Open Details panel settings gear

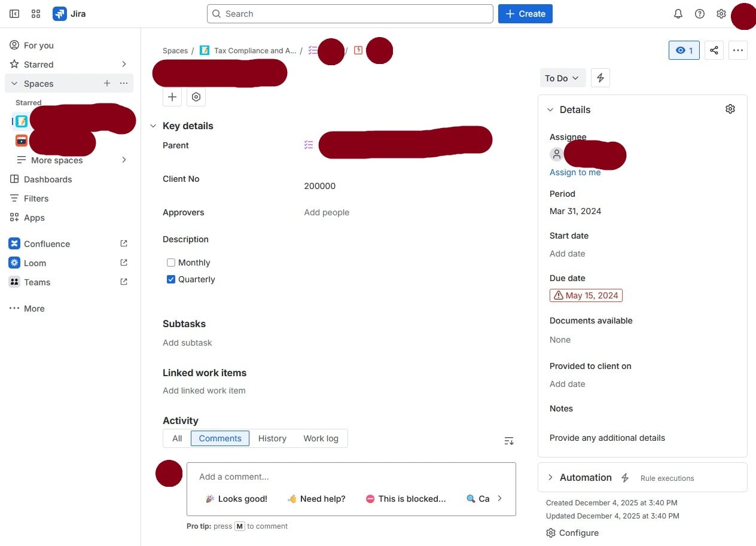point(730,109)
